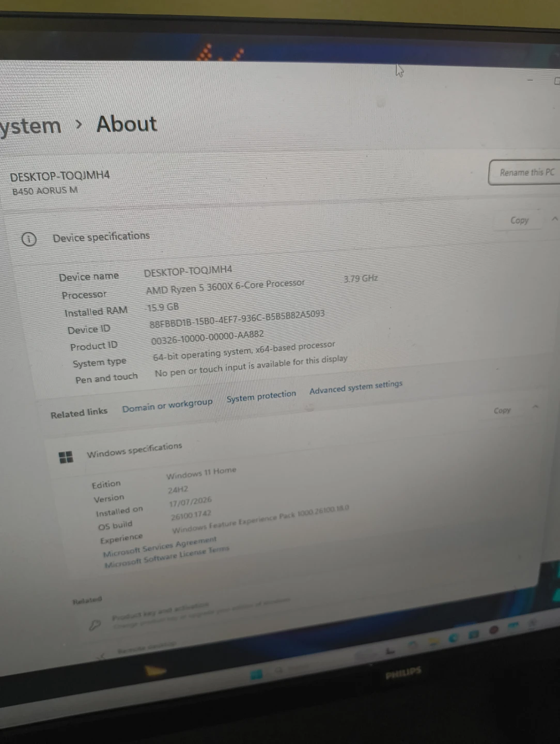Collapse the Windows specifications section

536,407
